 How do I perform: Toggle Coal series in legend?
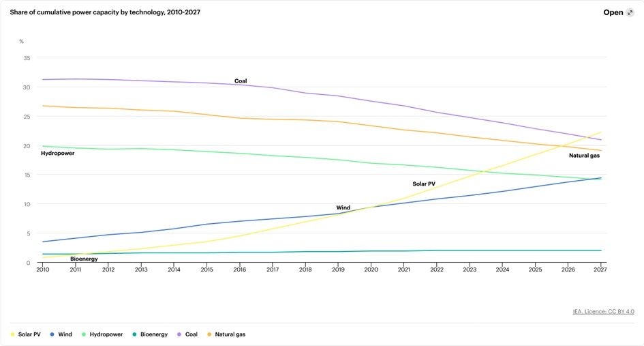tap(187, 334)
